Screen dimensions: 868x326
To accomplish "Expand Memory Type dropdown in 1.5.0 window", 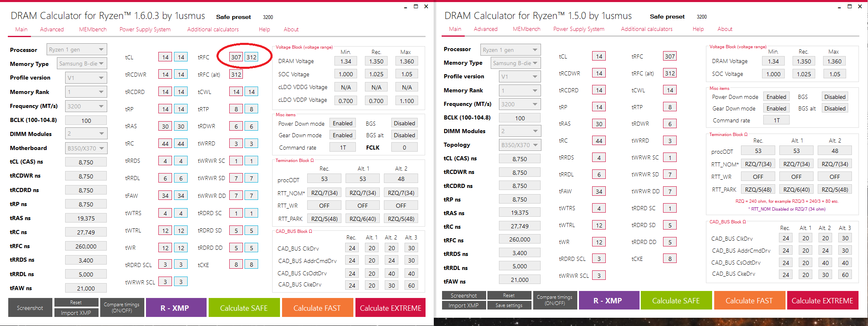I will (x=515, y=63).
